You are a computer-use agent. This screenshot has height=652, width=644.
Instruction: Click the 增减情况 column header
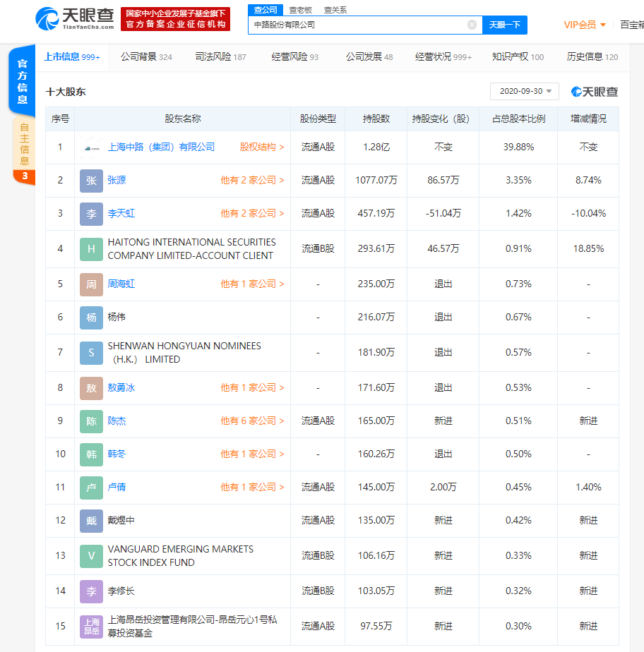pyautogui.click(x=588, y=119)
